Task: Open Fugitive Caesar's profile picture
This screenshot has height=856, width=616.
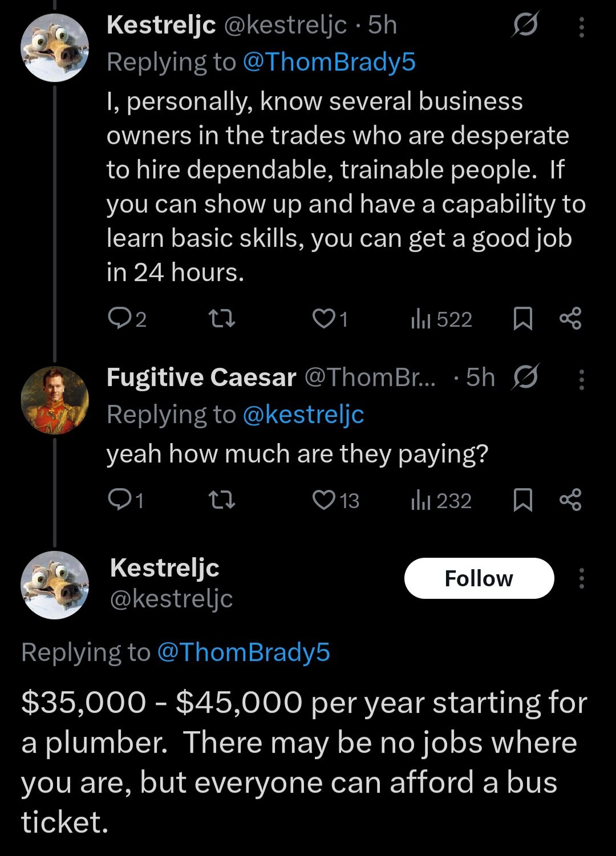Action: coord(55,400)
